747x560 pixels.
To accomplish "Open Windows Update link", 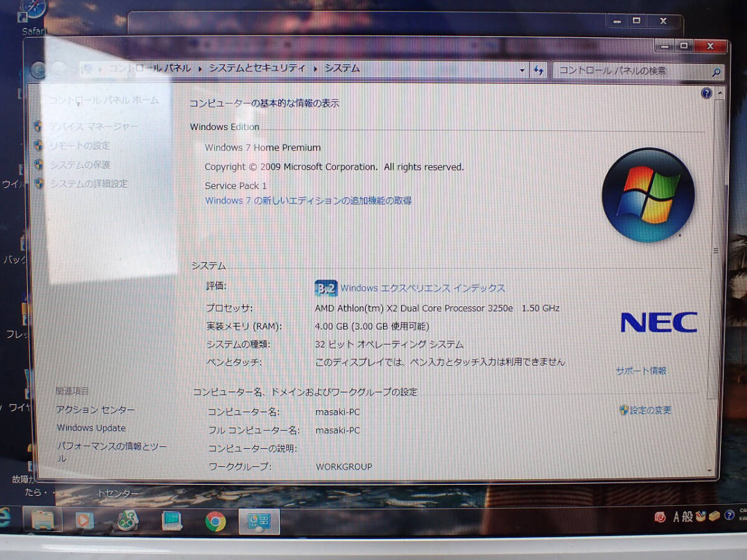I will (x=91, y=428).
